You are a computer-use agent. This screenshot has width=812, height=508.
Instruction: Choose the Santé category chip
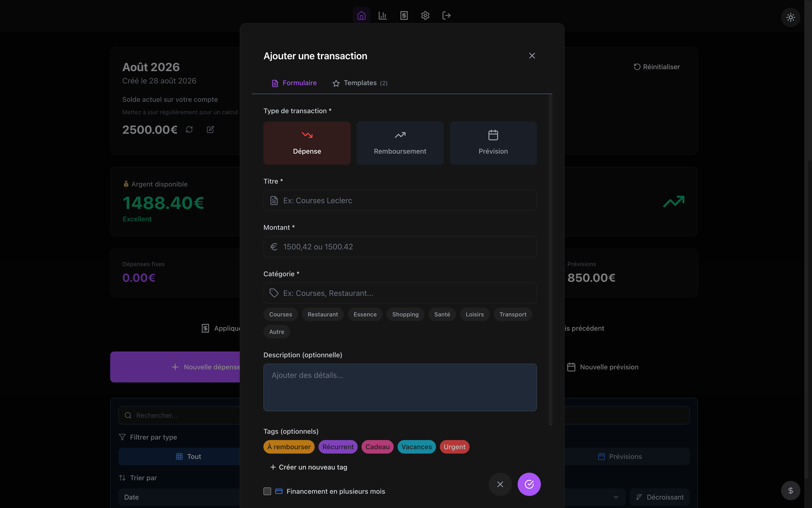(x=442, y=314)
